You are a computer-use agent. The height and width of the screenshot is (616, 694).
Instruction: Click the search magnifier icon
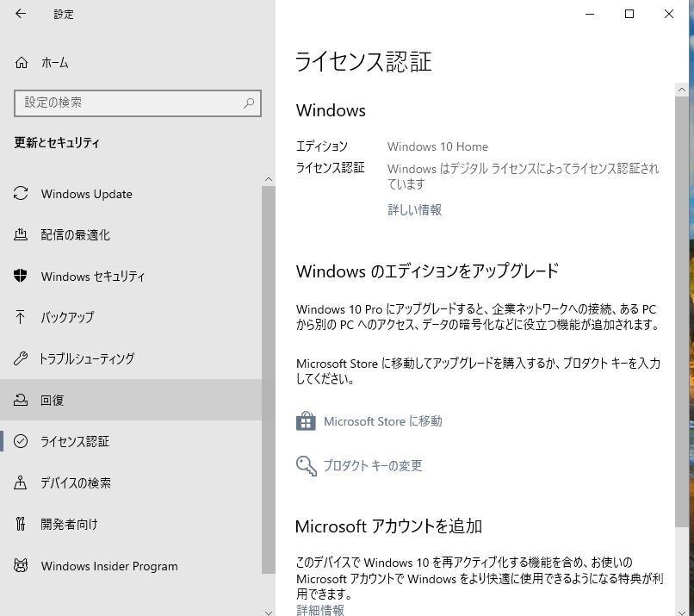coord(249,103)
